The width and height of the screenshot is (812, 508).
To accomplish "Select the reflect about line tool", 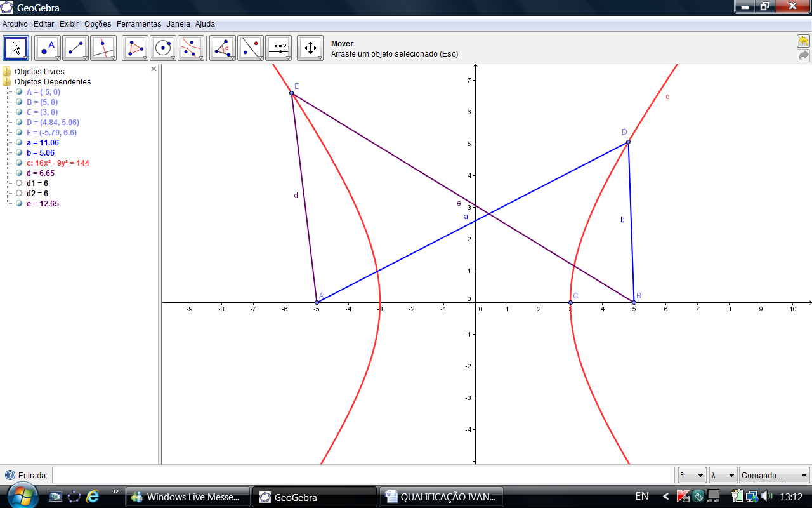I will coord(251,48).
